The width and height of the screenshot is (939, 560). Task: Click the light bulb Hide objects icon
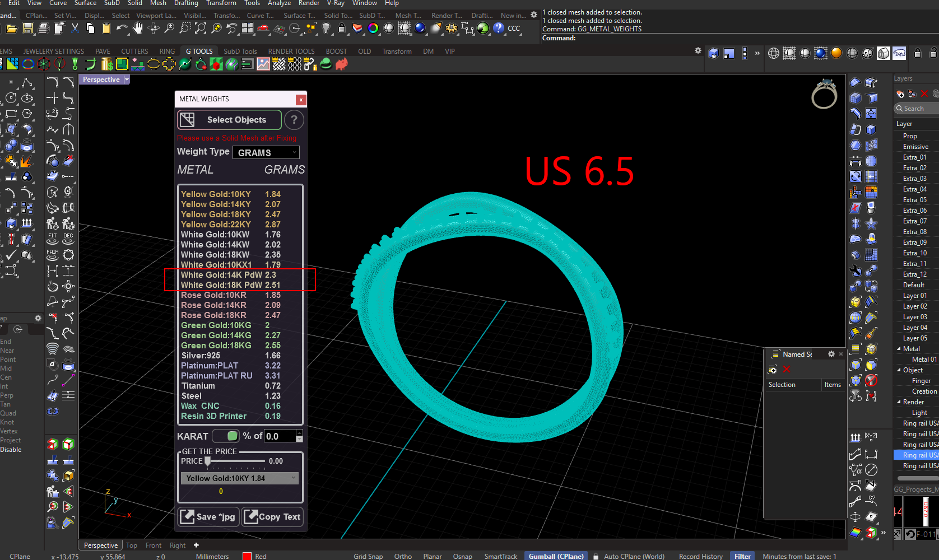tap(326, 28)
